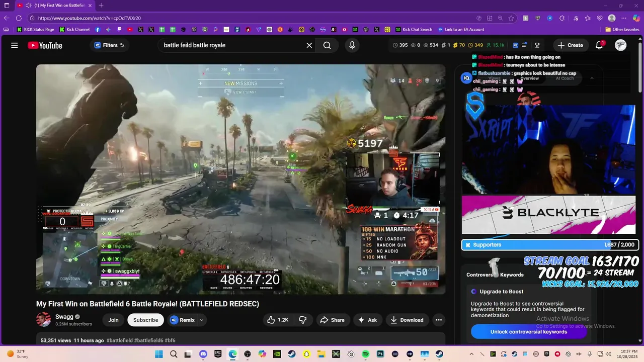Share the video

click(x=332, y=320)
